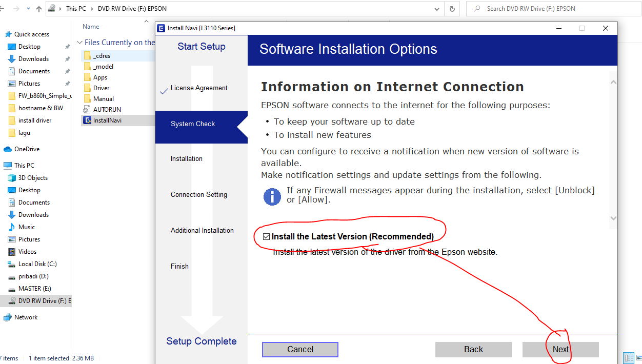Open recent locations dropdown arrow
The height and width of the screenshot is (364, 642).
(x=29, y=9)
